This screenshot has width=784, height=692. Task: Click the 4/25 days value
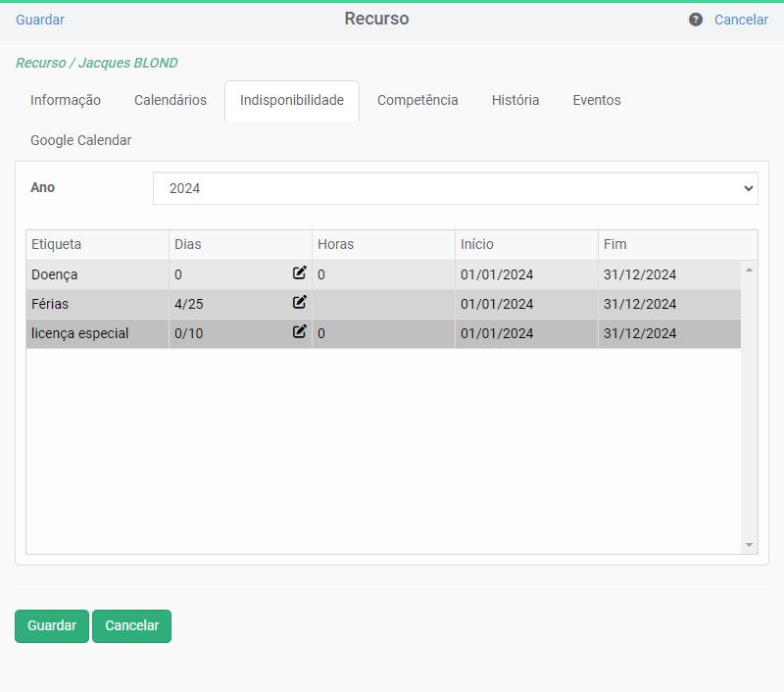[x=189, y=304]
